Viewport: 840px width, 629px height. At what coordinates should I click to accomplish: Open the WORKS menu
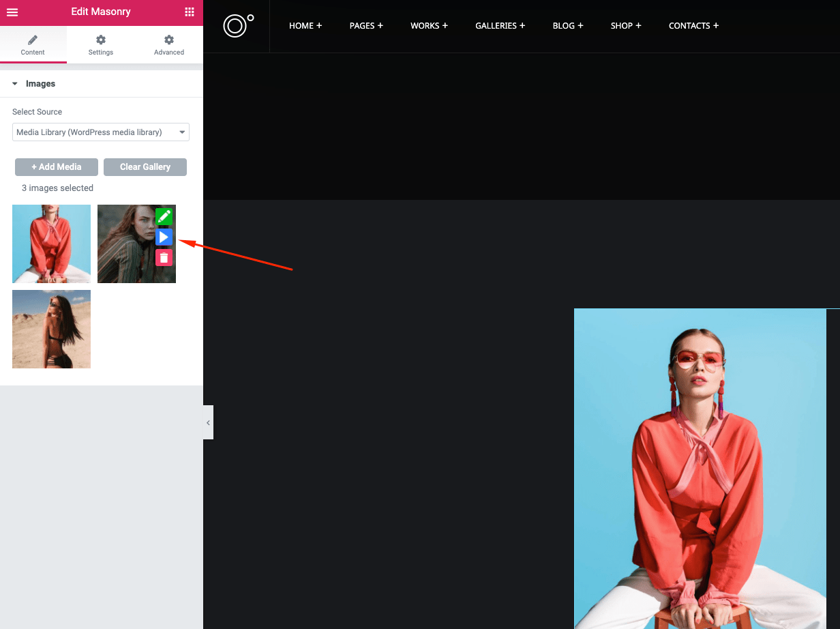click(x=429, y=26)
